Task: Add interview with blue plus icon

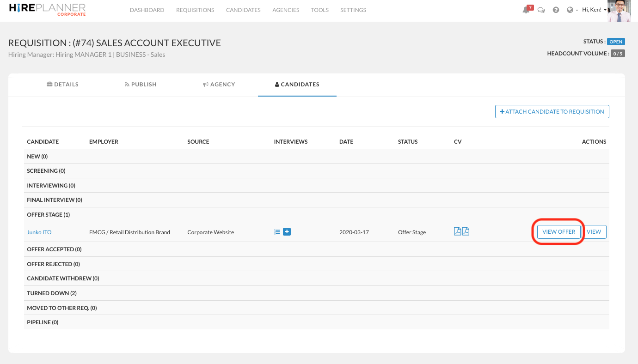Action: coord(287,232)
